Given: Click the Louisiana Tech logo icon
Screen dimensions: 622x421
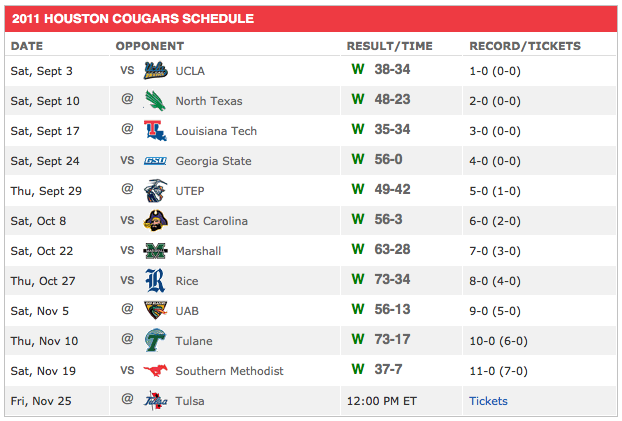Looking at the screenshot, I should coord(156,131).
